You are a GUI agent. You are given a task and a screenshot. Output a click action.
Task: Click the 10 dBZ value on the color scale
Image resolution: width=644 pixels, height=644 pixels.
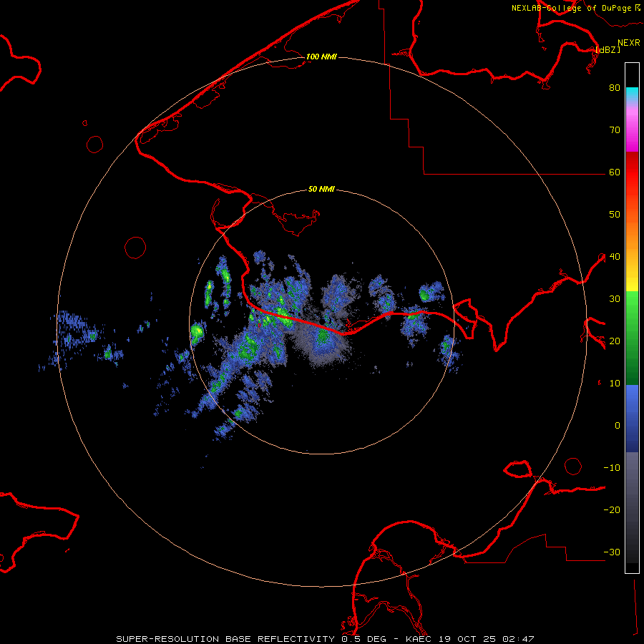tap(615, 384)
